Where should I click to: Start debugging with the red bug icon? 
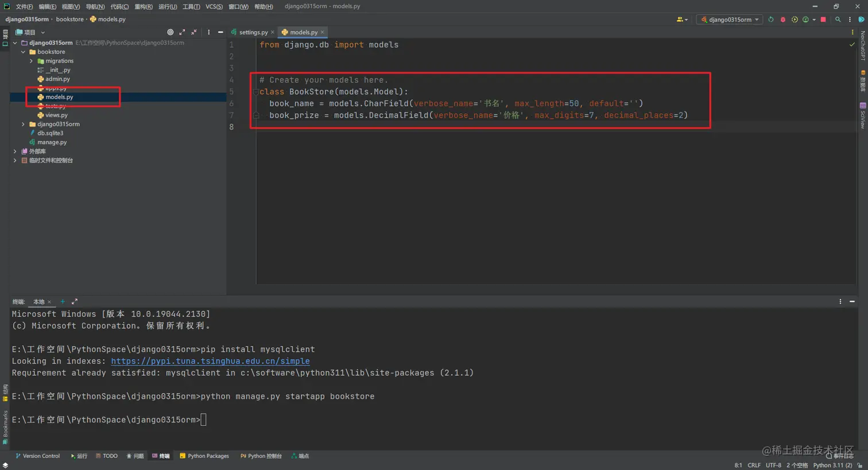click(782, 20)
